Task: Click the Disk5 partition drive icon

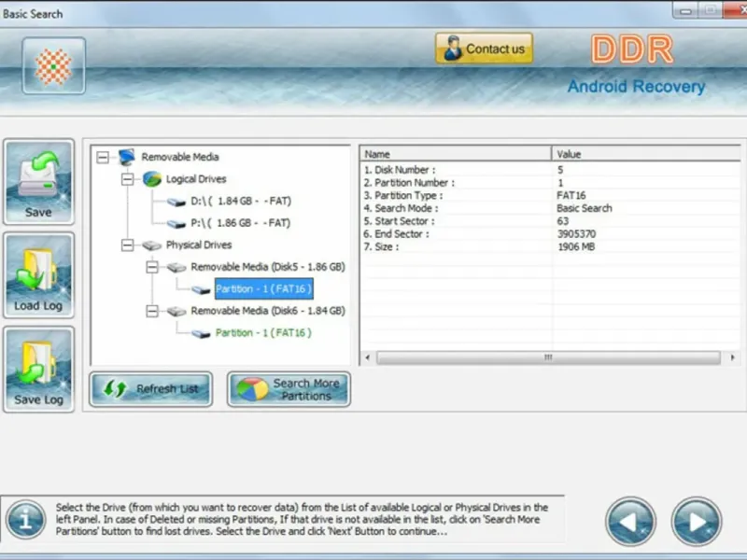Action: 201,289
